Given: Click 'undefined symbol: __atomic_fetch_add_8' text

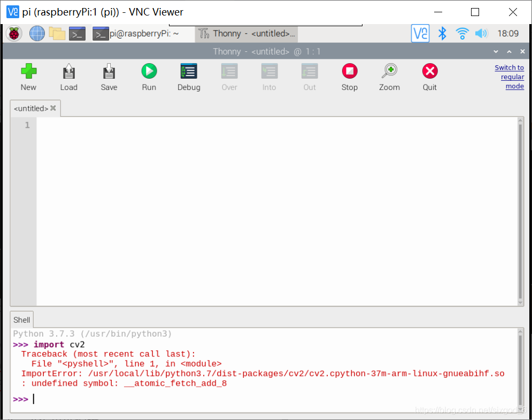Looking at the screenshot, I should point(129,384).
